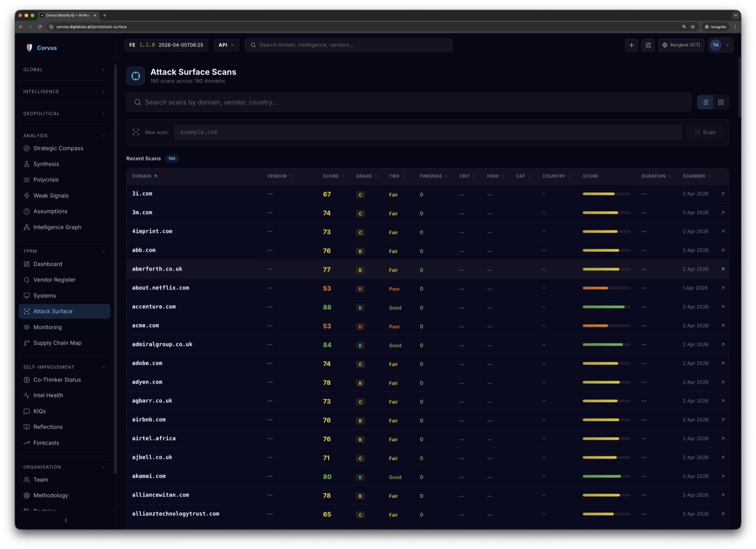
Task: Expand the Geopolitical sidebar section
Action: (x=64, y=113)
